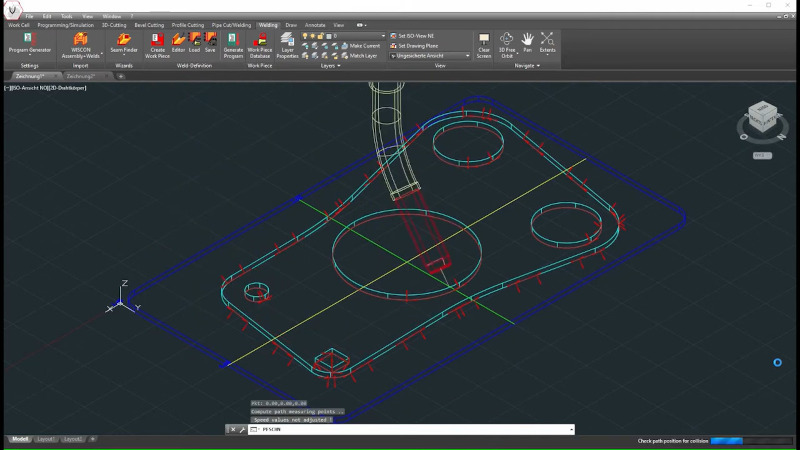Expand the Layers panel arrow

click(339, 66)
